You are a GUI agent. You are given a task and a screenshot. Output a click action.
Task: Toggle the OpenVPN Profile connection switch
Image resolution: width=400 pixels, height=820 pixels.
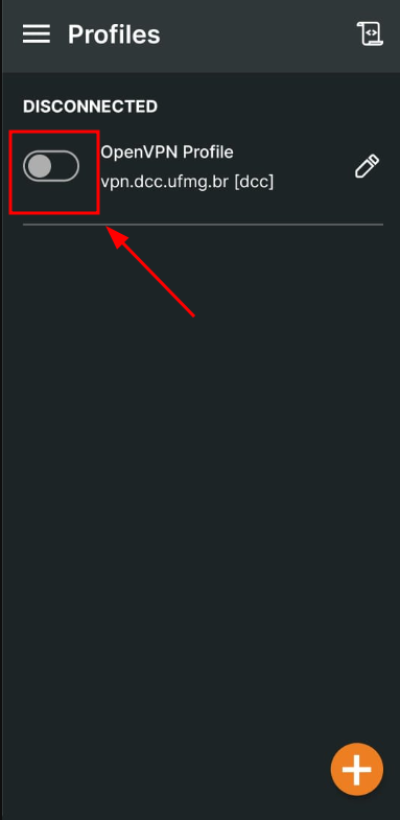tap(51, 166)
